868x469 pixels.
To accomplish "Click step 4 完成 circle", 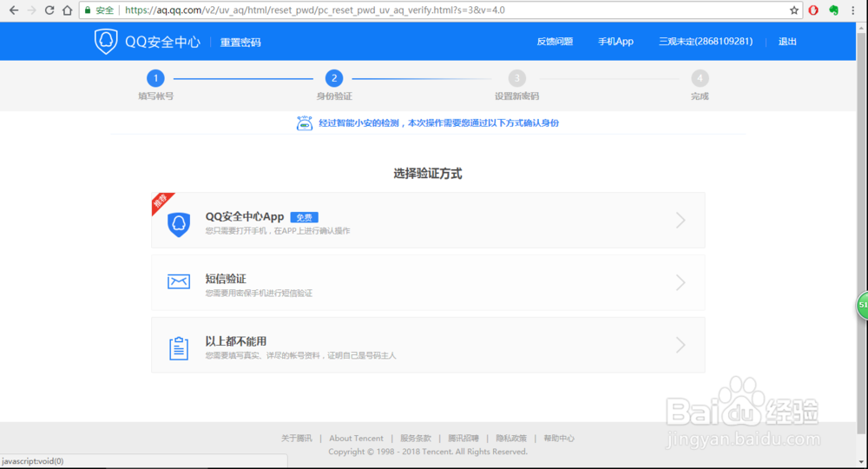I will [700, 78].
